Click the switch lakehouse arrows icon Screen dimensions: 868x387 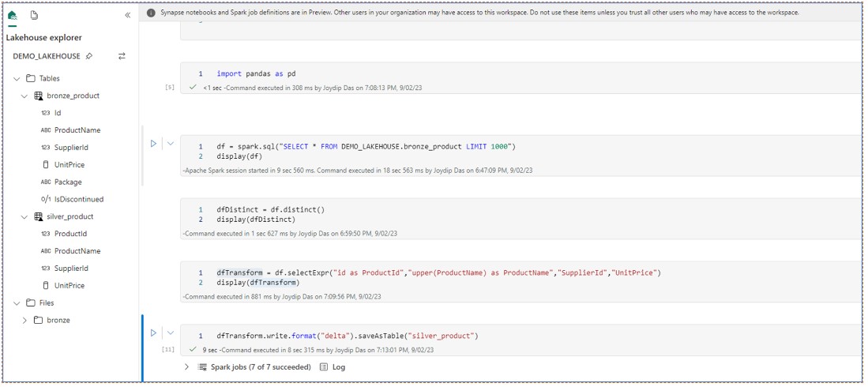coord(122,57)
